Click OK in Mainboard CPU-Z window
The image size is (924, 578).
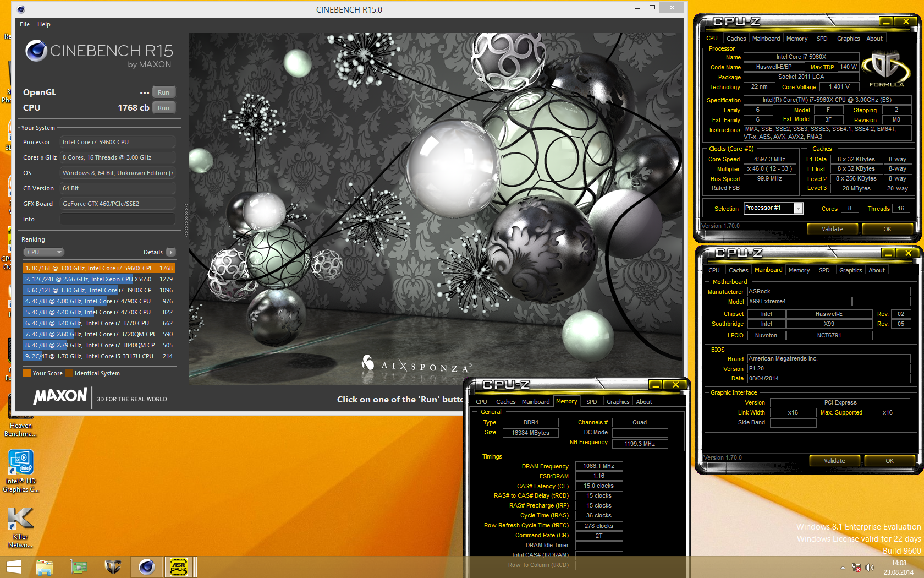point(889,461)
